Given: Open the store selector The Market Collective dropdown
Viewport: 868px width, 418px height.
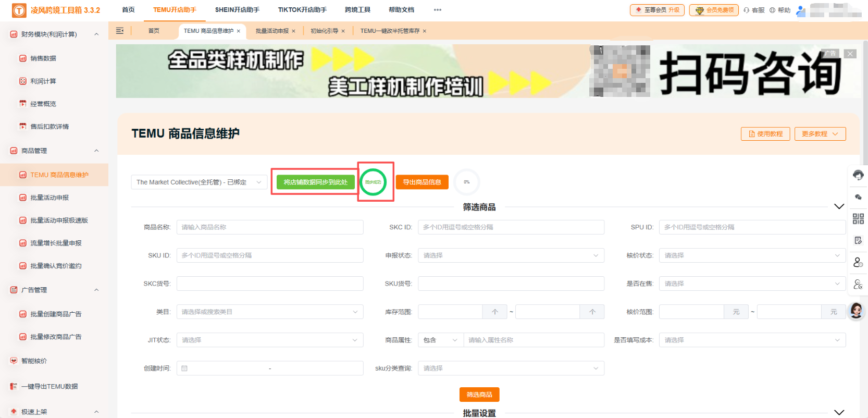Looking at the screenshot, I should pyautogui.click(x=199, y=182).
